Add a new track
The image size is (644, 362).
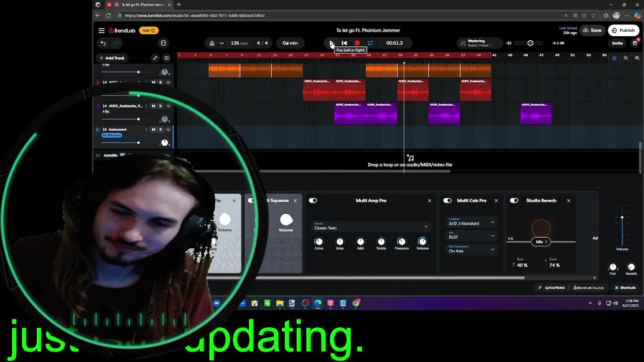click(x=112, y=58)
